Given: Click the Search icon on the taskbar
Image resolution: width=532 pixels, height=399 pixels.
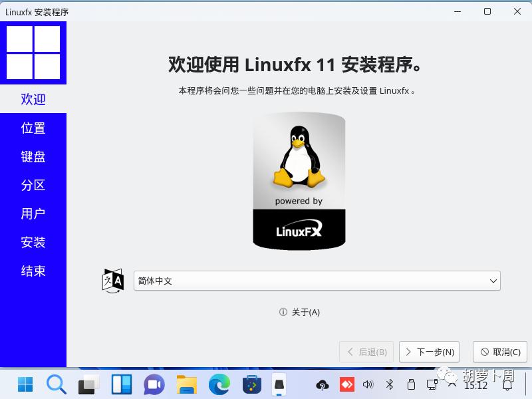Looking at the screenshot, I should (x=56, y=384).
